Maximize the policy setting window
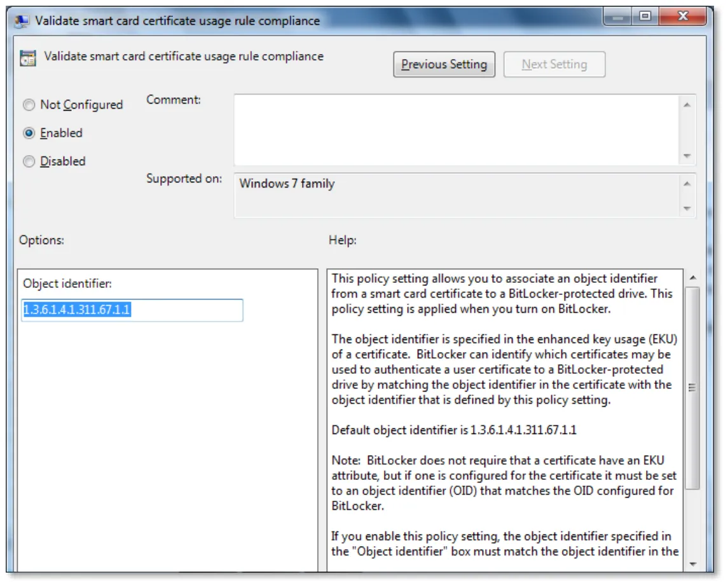Screen dimensions: 728x586 [x=645, y=17]
